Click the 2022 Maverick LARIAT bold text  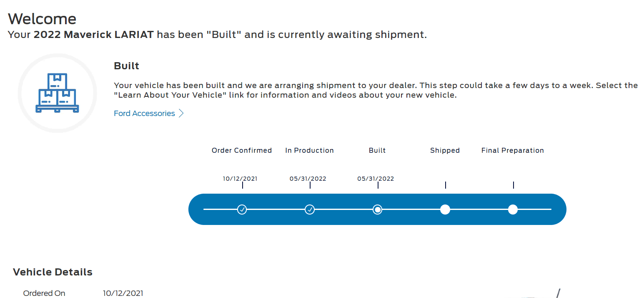coord(94,35)
